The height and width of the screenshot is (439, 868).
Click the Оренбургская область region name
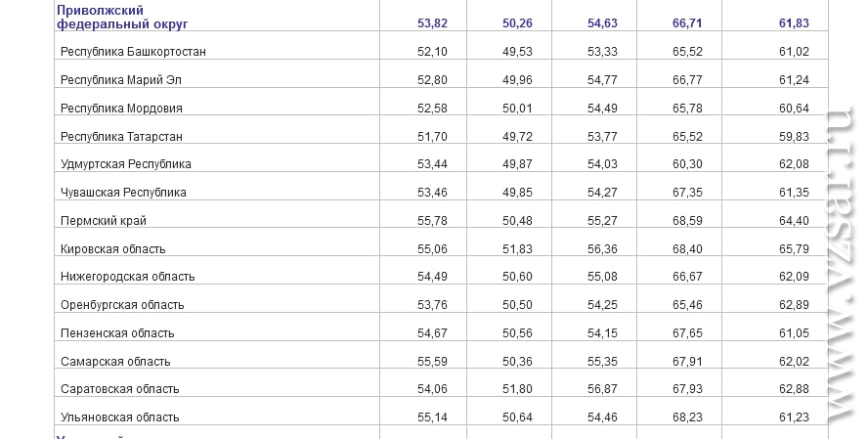[x=122, y=304]
